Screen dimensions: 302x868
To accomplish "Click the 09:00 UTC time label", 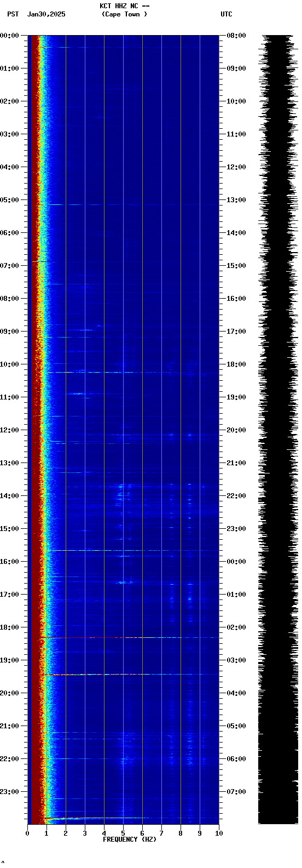I will coord(236,68).
